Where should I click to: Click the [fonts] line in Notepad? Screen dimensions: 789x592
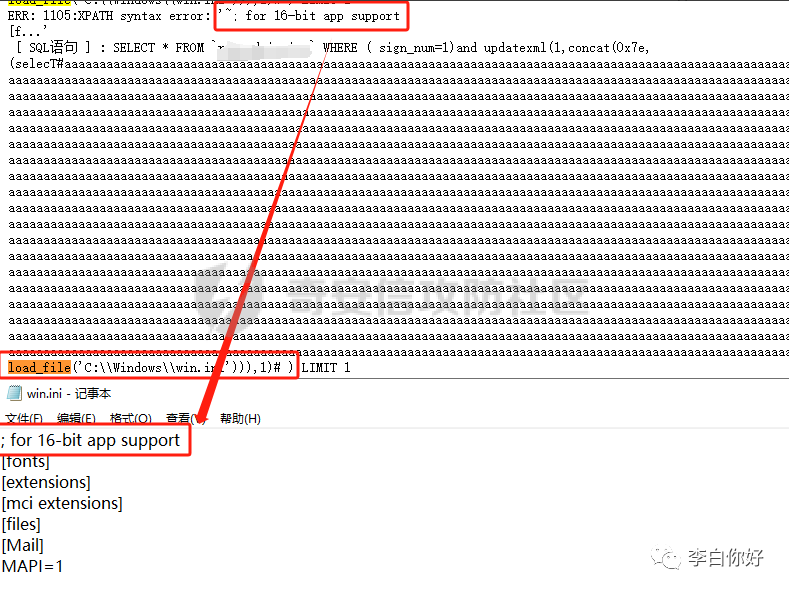click(26, 461)
